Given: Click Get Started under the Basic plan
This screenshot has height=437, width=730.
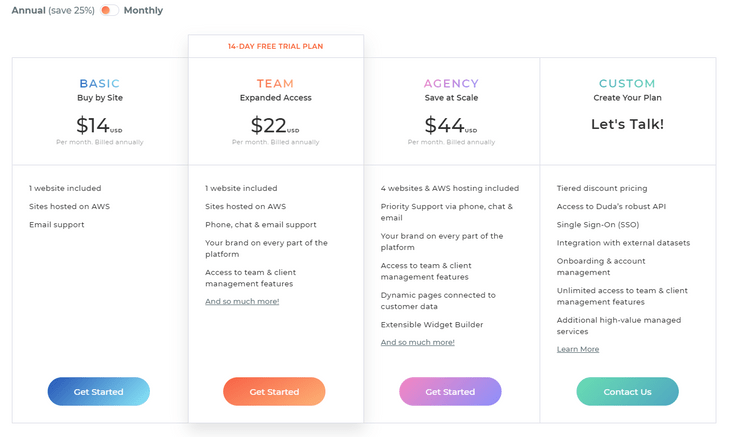Looking at the screenshot, I should [x=99, y=391].
